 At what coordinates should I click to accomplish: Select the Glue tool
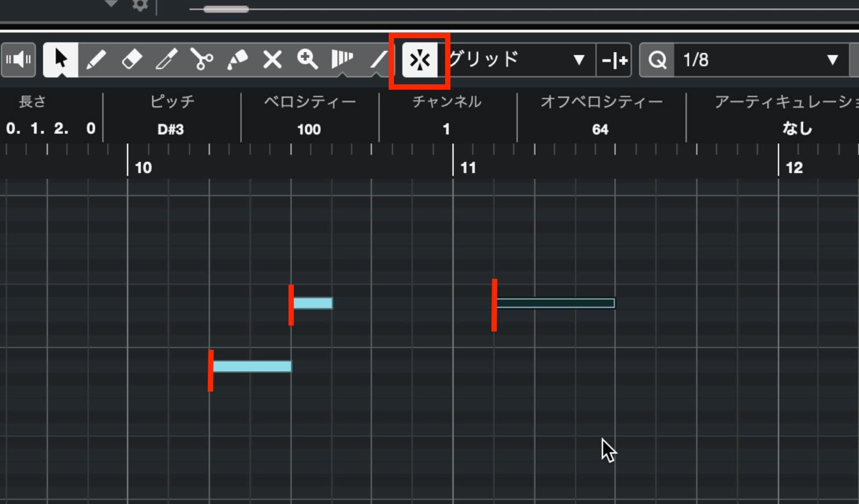(237, 60)
